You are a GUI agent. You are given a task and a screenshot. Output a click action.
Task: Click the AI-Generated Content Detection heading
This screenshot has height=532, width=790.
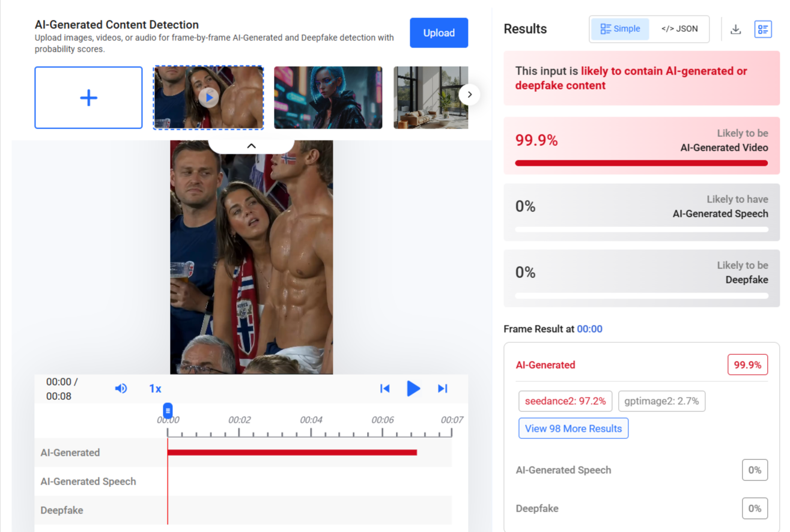point(117,25)
